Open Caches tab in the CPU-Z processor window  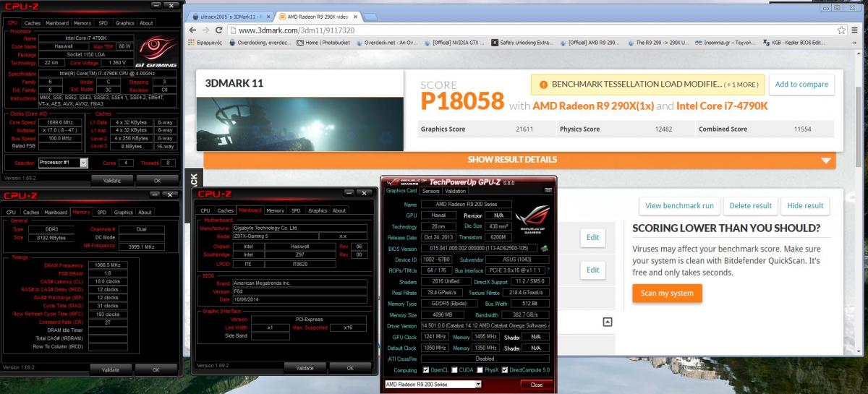34,23
